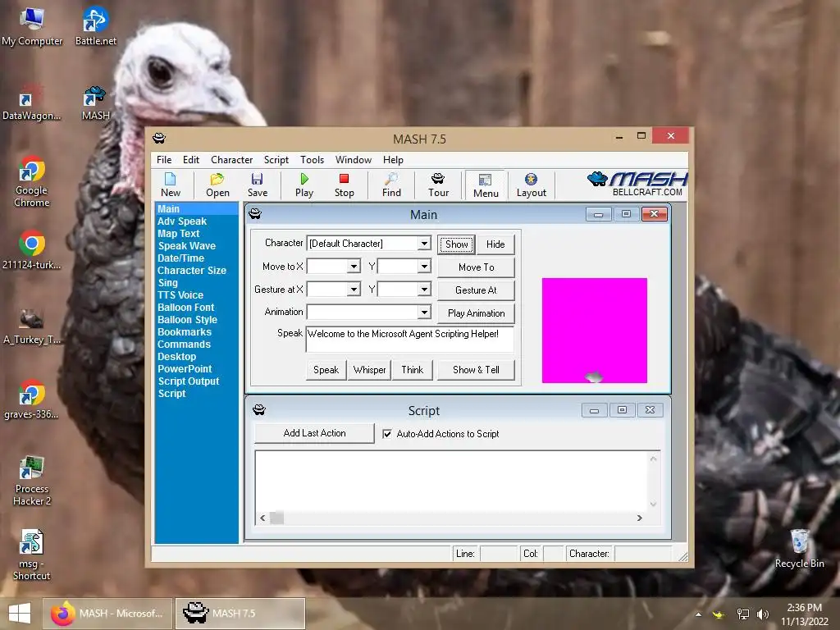The image size is (840, 630).
Task: Open the Edit menu
Action: coord(190,160)
